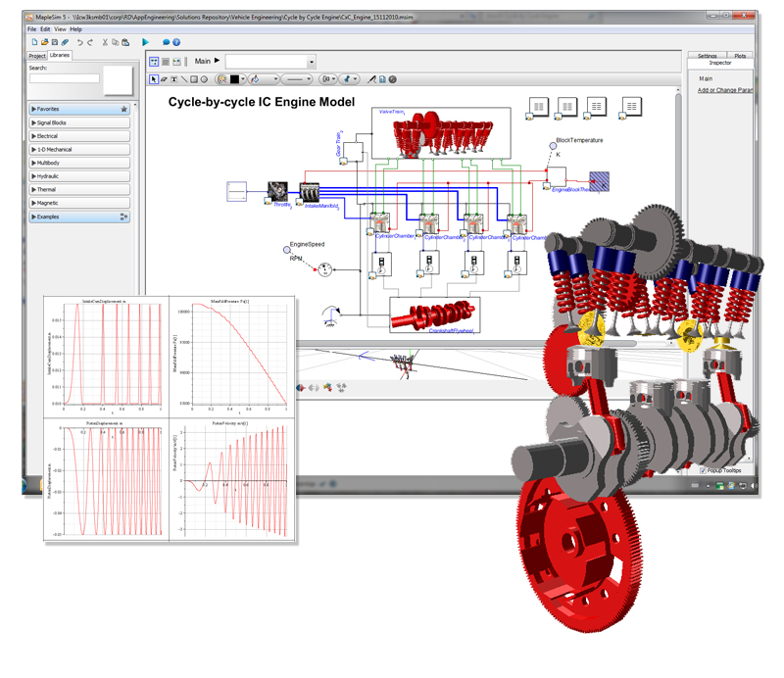Select the pointer selection tool
Screen dimensions: 784x678
(x=153, y=79)
